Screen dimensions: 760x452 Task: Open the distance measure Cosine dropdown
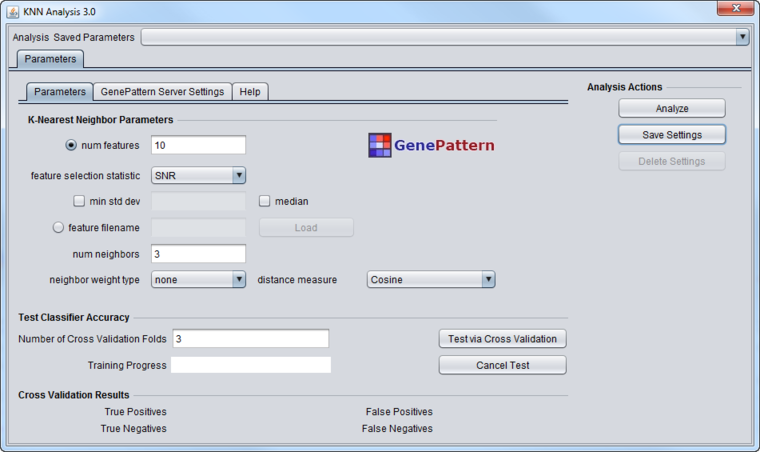431,280
